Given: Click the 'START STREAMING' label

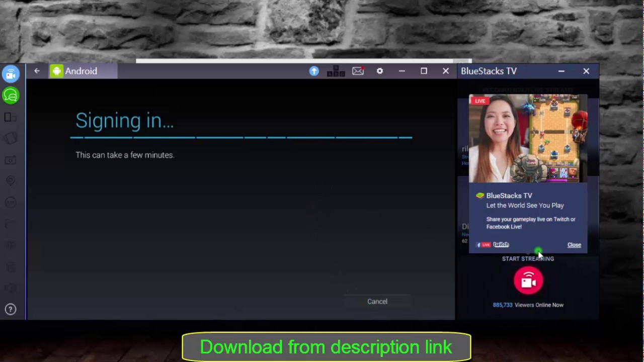Looking at the screenshot, I should [x=528, y=258].
